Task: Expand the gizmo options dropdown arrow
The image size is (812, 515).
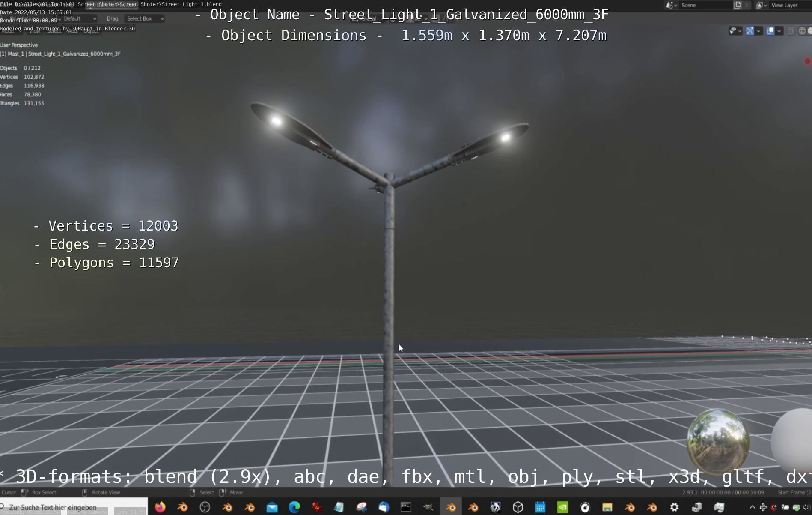Action: [758, 31]
